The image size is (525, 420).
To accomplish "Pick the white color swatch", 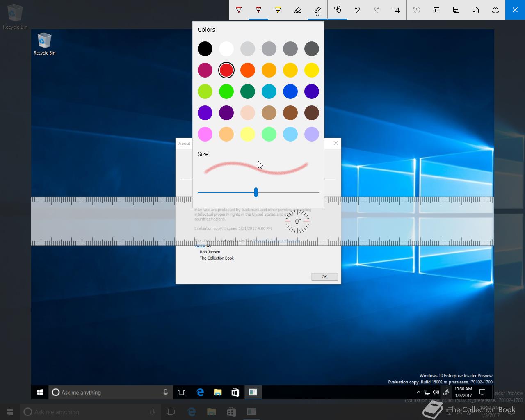I will (x=226, y=49).
